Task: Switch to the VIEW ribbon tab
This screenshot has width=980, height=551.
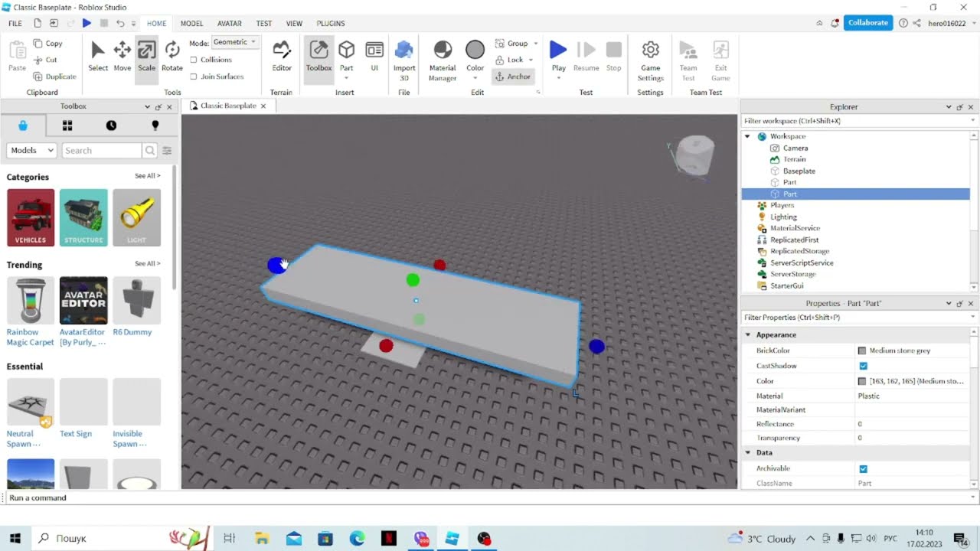Action: (x=294, y=24)
